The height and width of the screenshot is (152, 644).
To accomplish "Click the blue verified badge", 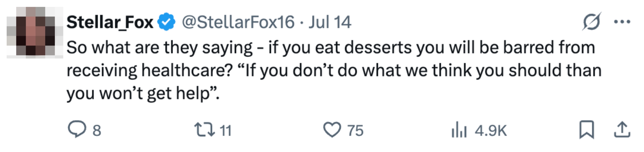I will click(x=166, y=22).
